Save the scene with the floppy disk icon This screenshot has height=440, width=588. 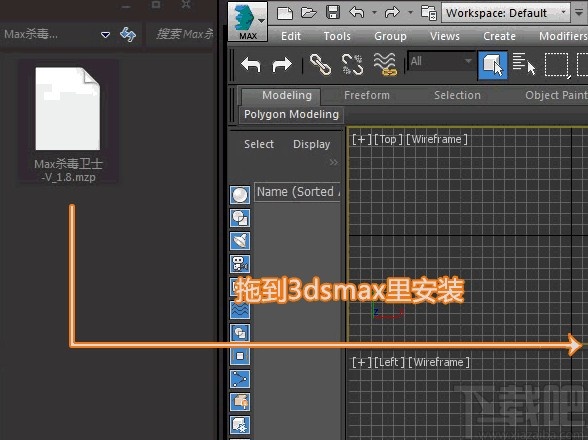coord(333,12)
